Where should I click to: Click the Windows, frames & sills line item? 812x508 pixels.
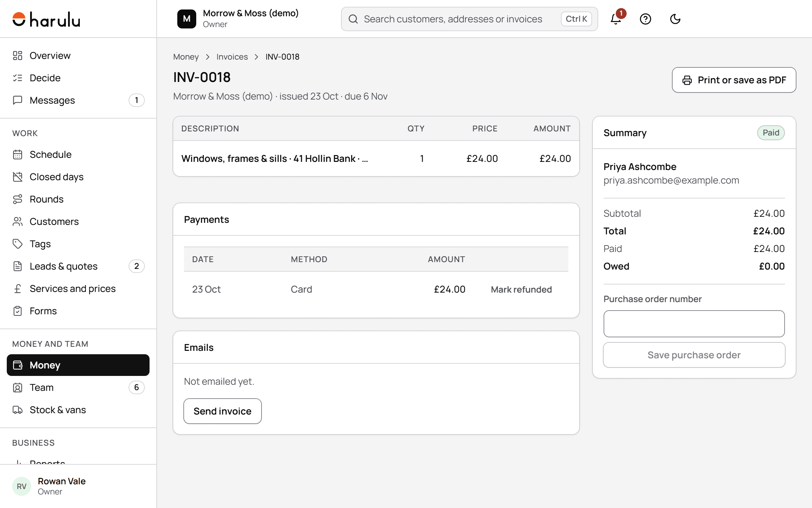pos(376,158)
